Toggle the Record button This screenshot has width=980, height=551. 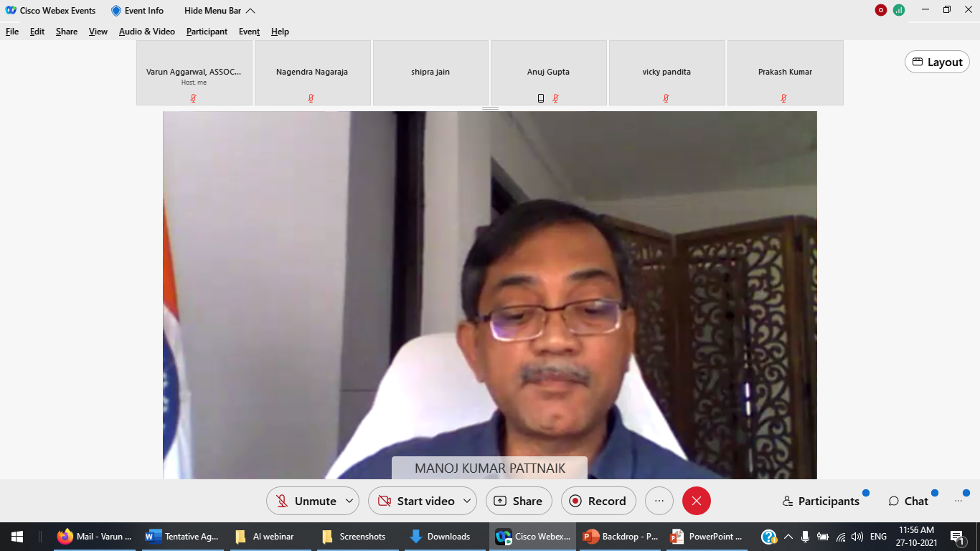click(598, 501)
